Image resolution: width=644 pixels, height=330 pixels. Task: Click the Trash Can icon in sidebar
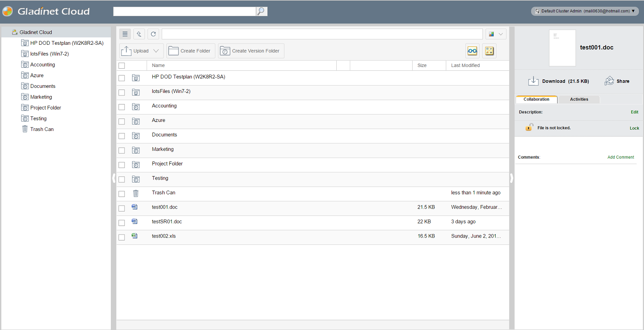coord(25,129)
